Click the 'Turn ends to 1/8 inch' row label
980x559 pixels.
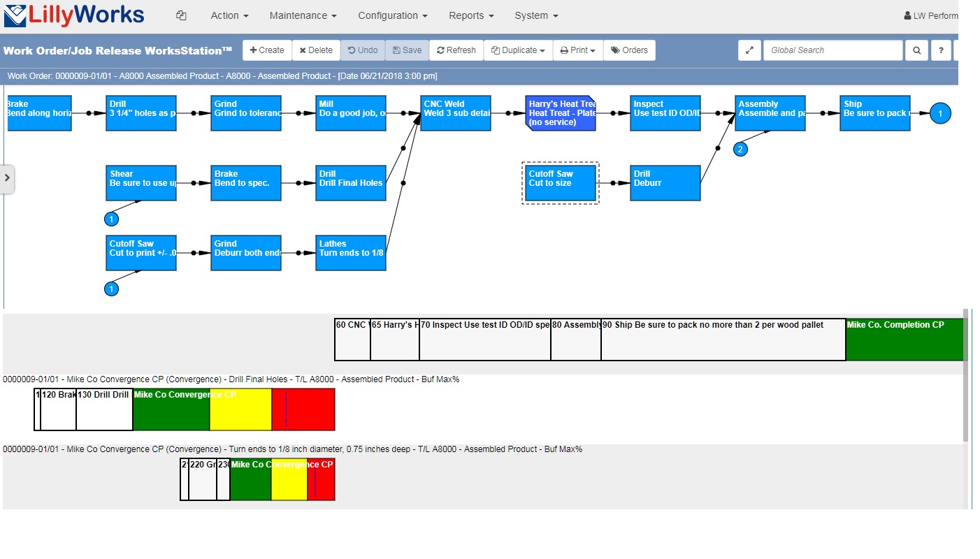click(292, 449)
